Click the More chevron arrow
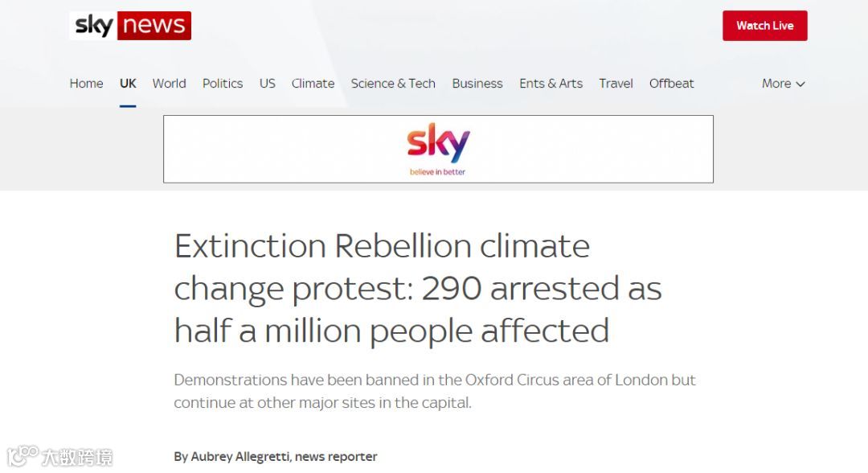This screenshot has height=473, width=868. click(x=800, y=84)
